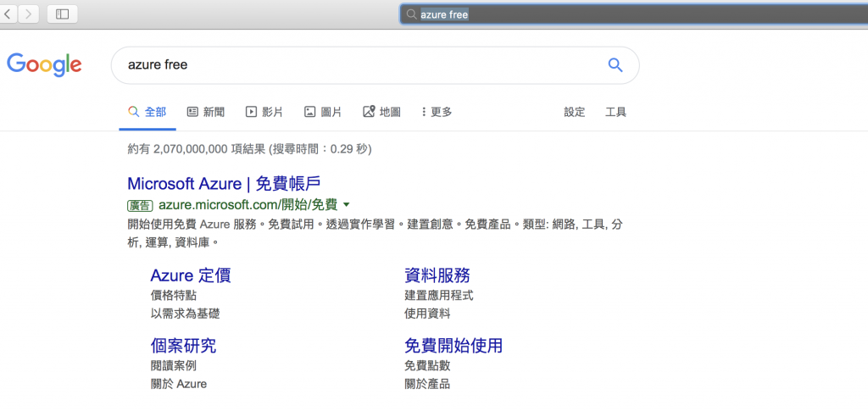The height and width of the screenshot is (411, 868).
Task: Click the Google search box
Action: coord(376,65)
